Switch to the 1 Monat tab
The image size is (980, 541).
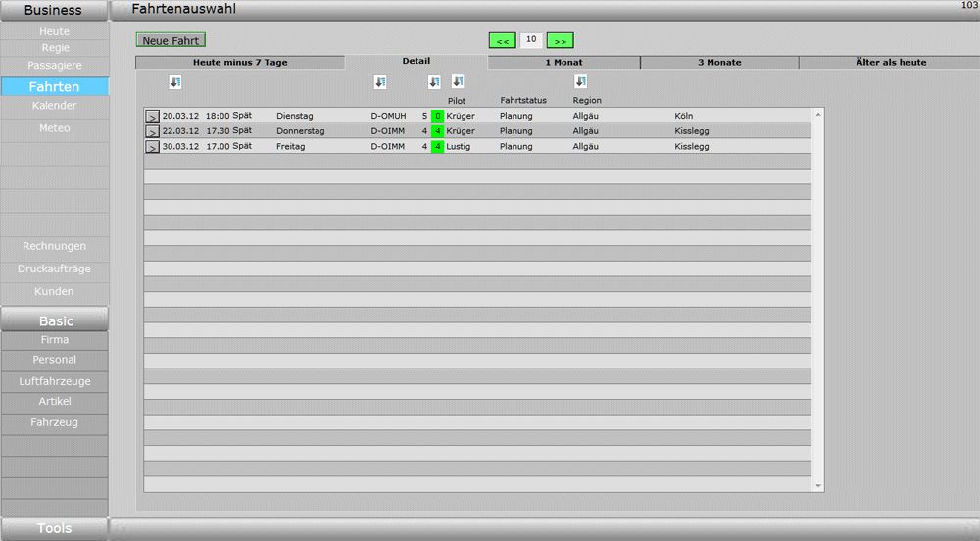(563, 63)
